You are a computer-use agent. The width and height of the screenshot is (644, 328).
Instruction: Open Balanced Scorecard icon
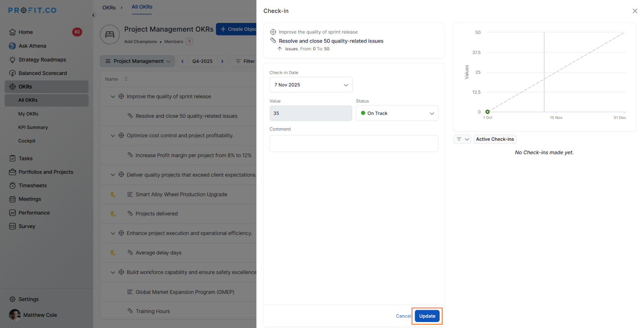click(x=12, y=73)
